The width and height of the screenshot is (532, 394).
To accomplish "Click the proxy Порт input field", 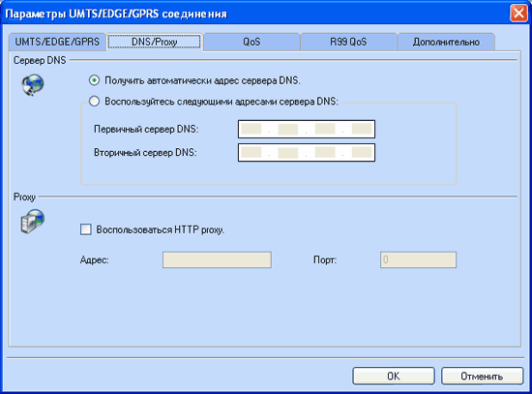I will tap(418, 259).
